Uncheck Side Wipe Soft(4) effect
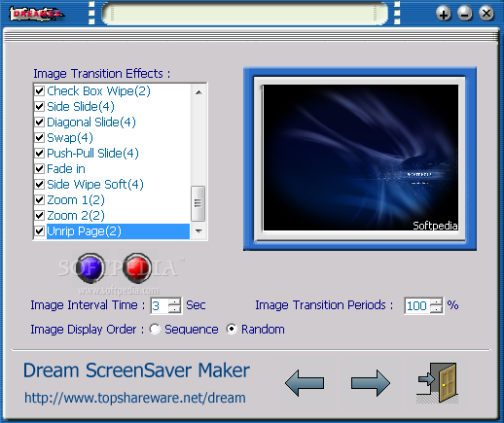 coord(40,184)
